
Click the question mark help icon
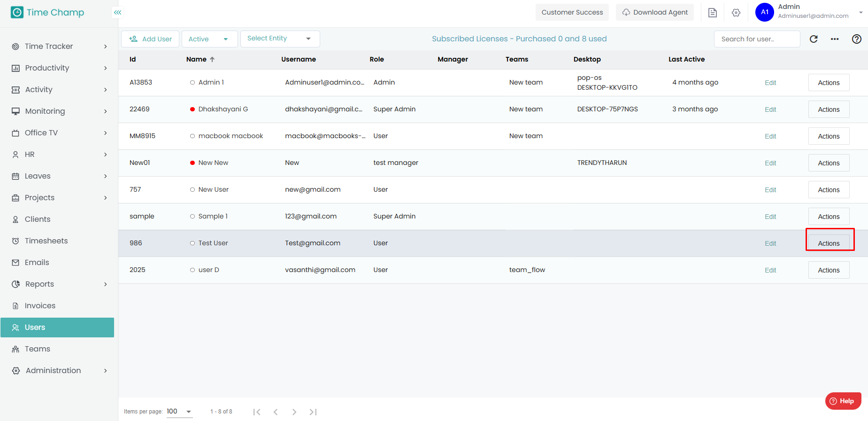856,39
